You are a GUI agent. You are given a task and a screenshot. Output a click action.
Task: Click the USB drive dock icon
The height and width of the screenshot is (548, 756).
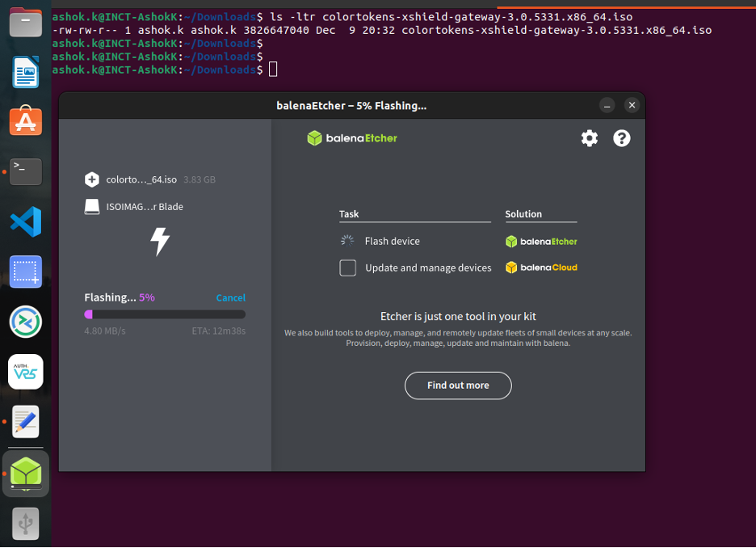(x=26, y=525)
